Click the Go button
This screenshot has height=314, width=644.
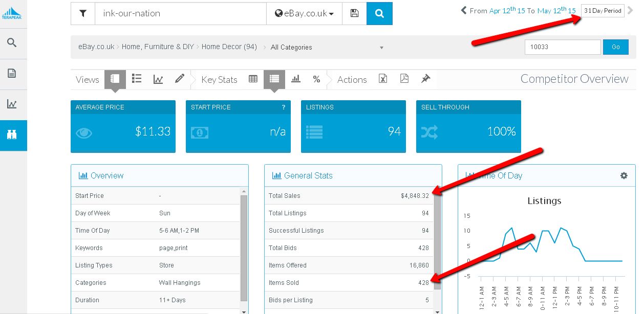click(616, 47)
